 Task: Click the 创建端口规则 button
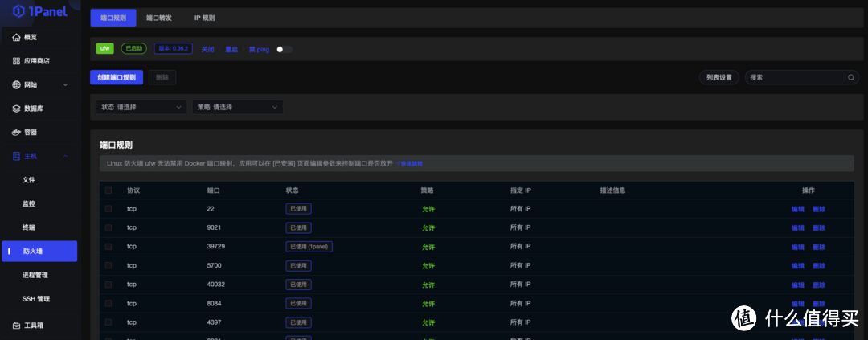(x=117, y=77)
